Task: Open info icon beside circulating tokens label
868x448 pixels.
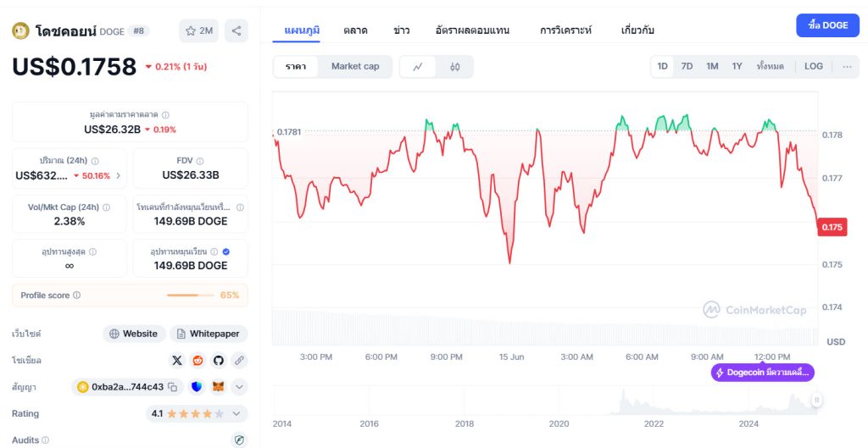Action: [x=240, y=207]
